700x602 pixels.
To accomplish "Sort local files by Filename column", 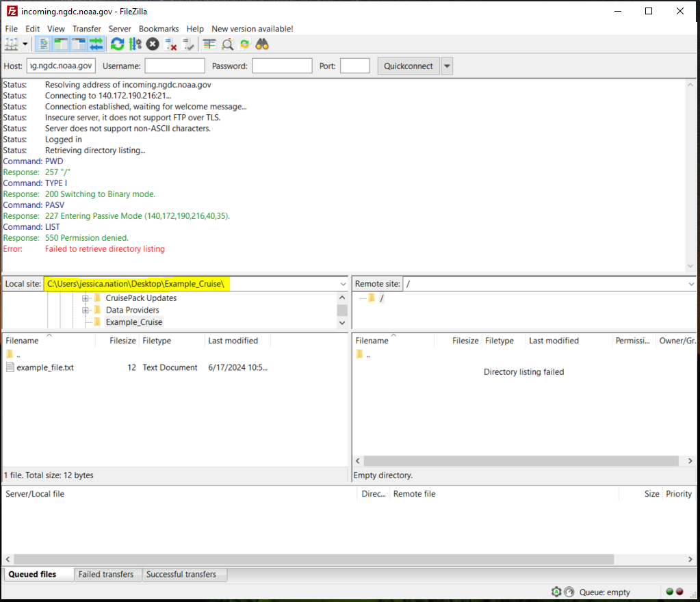I will 49,341.
